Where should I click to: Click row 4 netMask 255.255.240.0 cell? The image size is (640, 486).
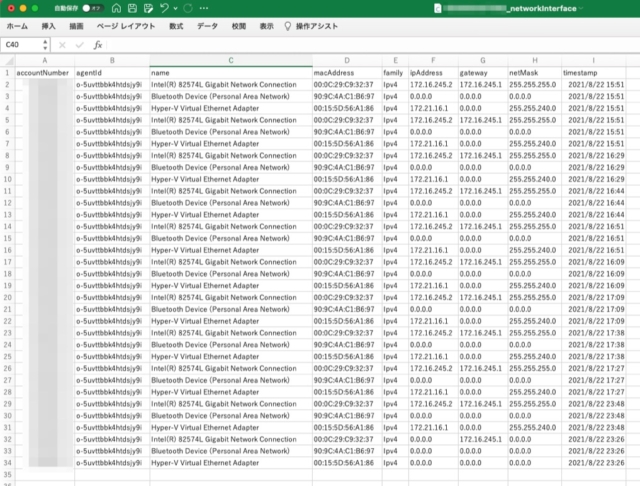click(535, 108)
